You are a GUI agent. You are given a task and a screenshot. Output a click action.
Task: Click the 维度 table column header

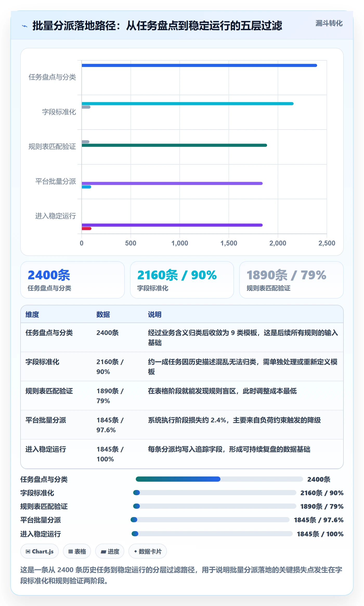coord(32,314)
